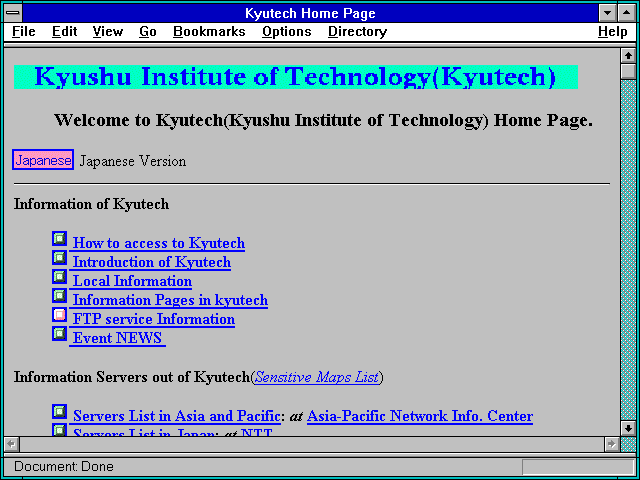Open the Bookmarks menu
This screenshot has height=480, width=640.
tap(209, 32)
